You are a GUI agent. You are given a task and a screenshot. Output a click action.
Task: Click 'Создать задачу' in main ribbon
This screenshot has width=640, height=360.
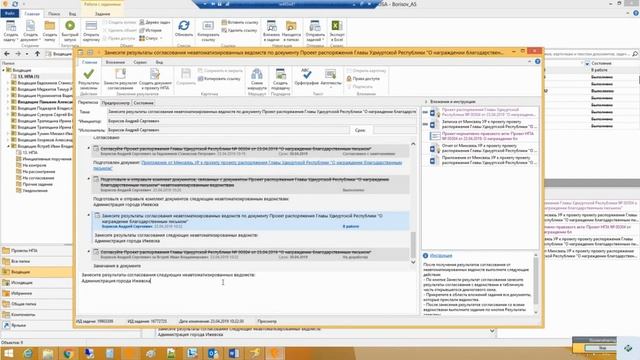click(11, 31)
